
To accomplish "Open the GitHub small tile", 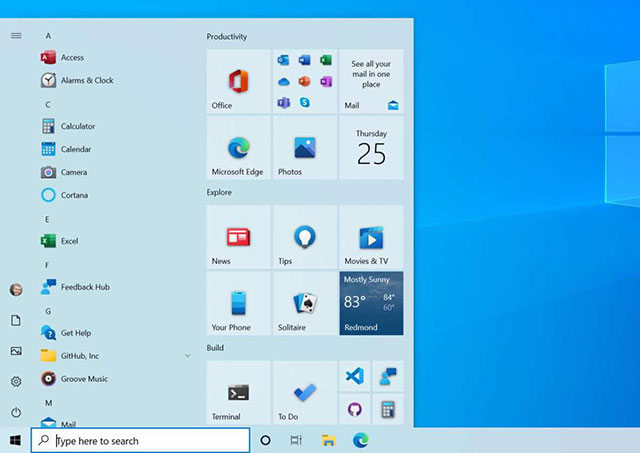I will [355, 409].
